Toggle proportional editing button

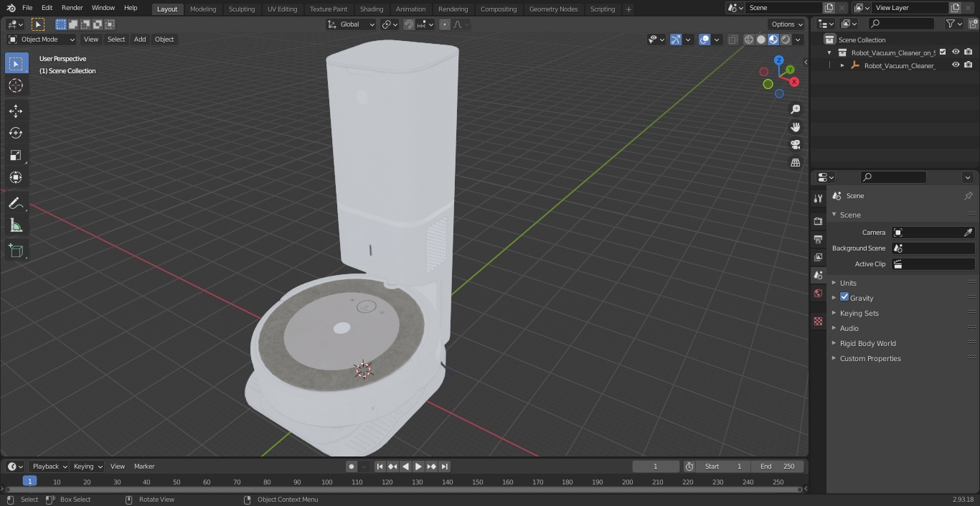445,24
